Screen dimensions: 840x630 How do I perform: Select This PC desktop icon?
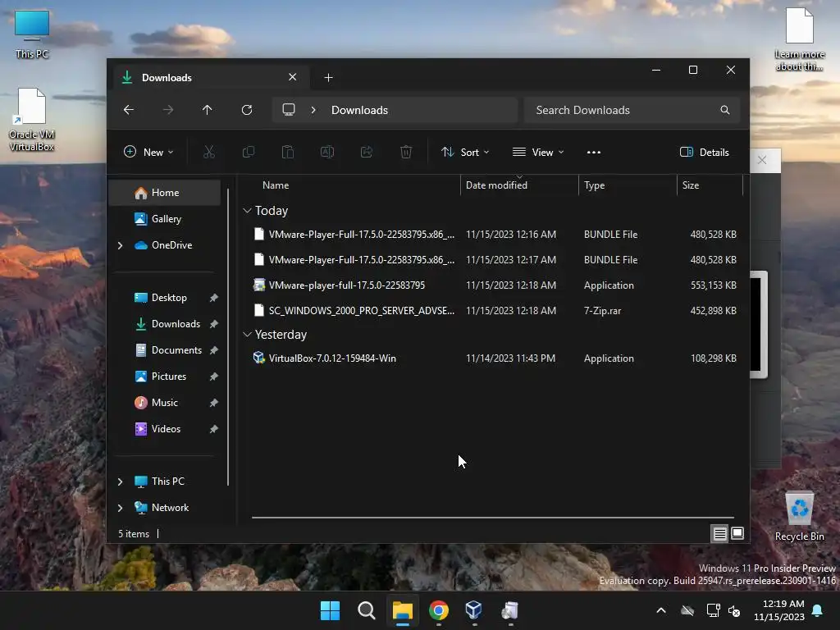click(x=32, y=34)
